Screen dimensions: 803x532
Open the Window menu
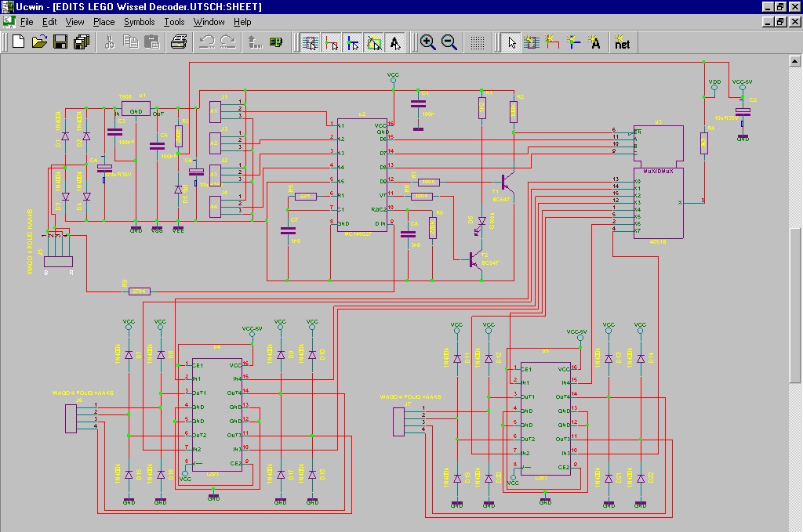pyautogui.click(x=209, y=22)
